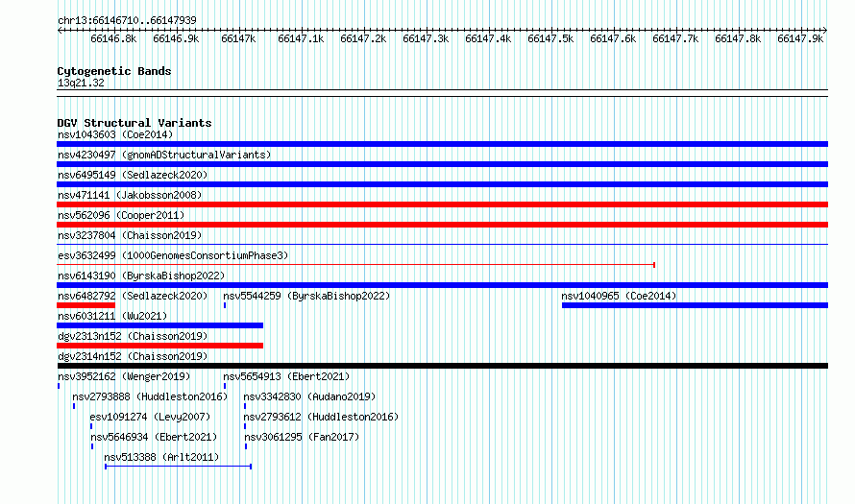
Task: Click ruler tick labeled 66146.8k
Action: click(x=113, y=38)
